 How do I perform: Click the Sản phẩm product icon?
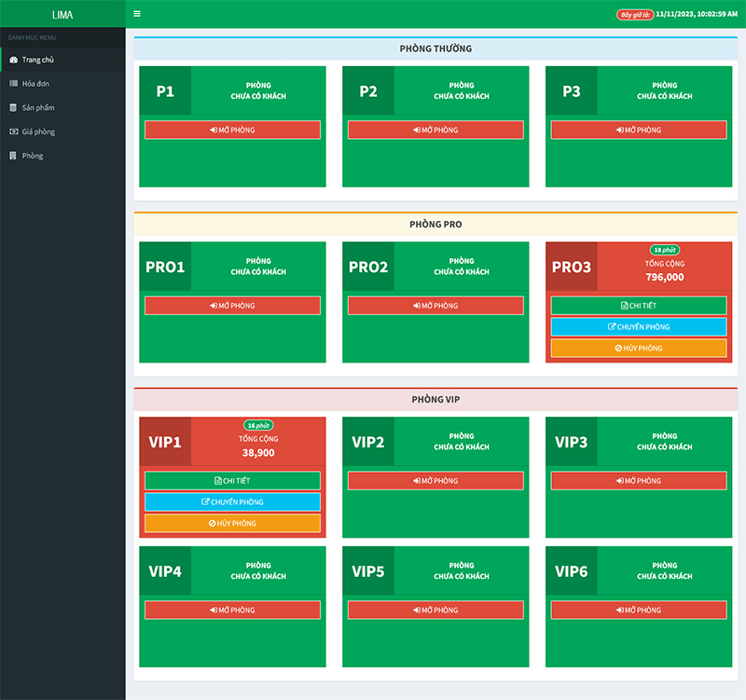[x=13, y=108]
